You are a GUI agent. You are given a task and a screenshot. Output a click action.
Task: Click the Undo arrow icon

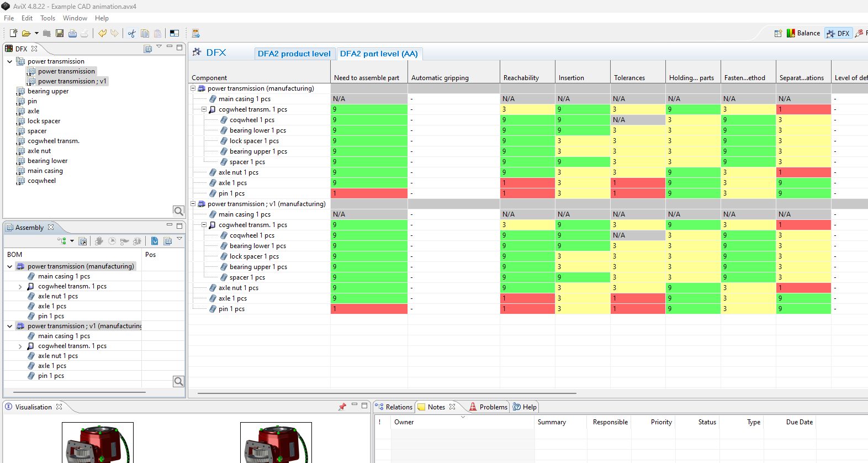102,33
